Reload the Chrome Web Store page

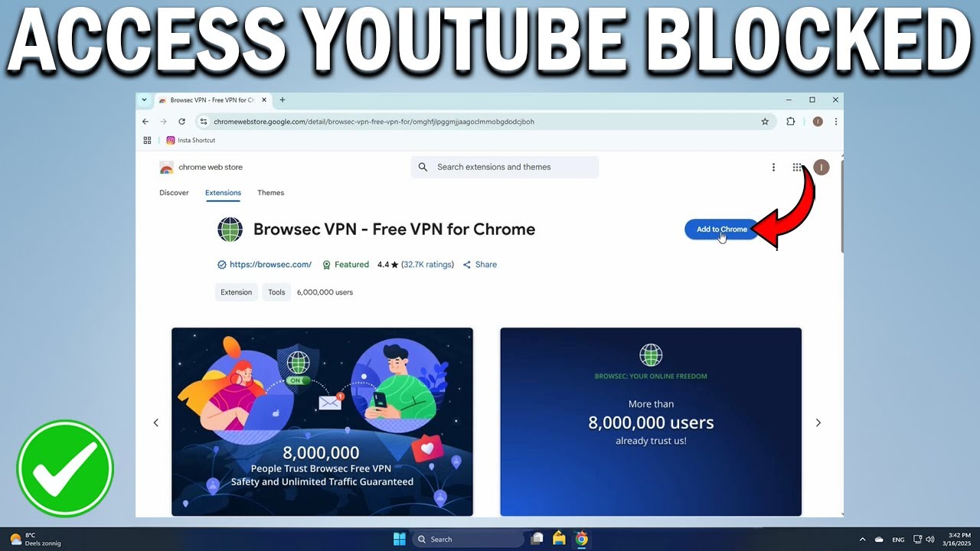181,122
